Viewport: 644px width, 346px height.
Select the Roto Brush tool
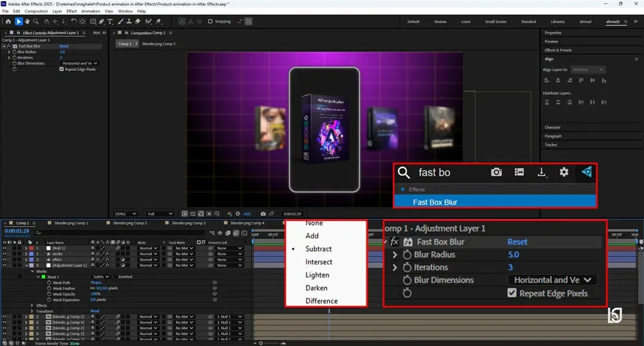tap(148, 21)
